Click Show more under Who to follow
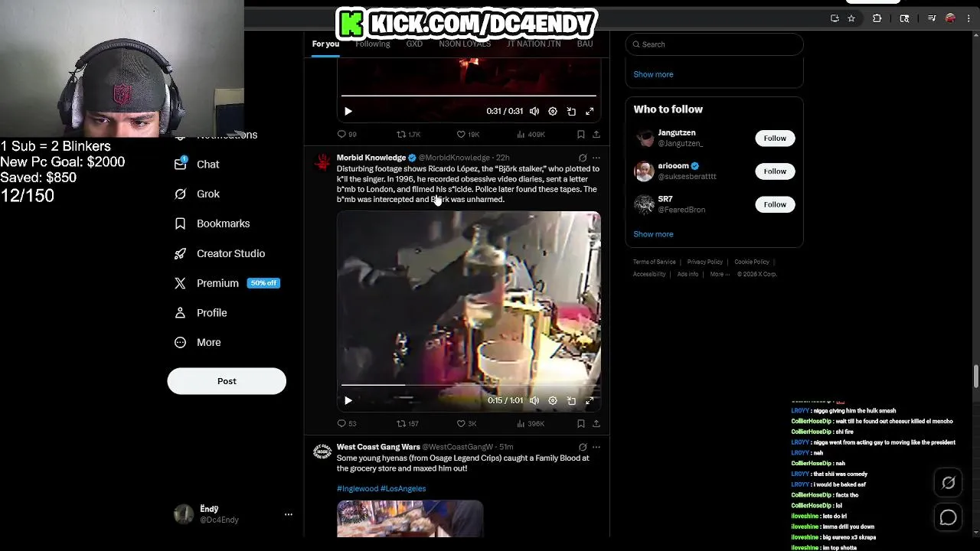Image resolution: width=980 pixels, height=551 pixels. [653, 234]
